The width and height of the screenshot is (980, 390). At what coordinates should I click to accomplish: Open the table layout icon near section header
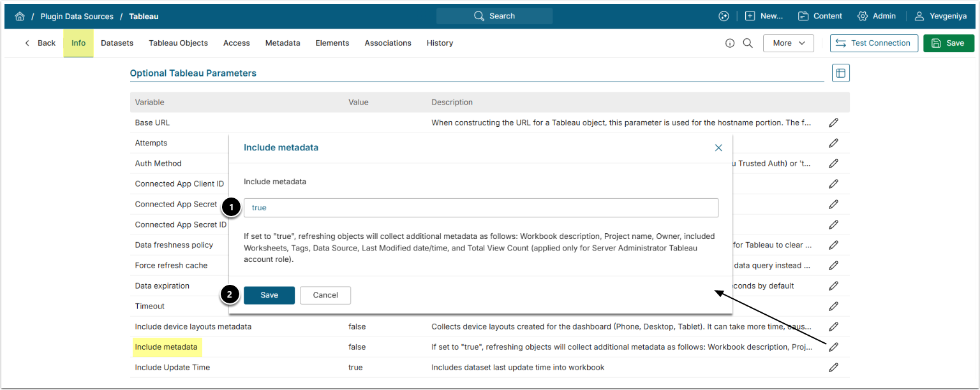pos(840,73)
